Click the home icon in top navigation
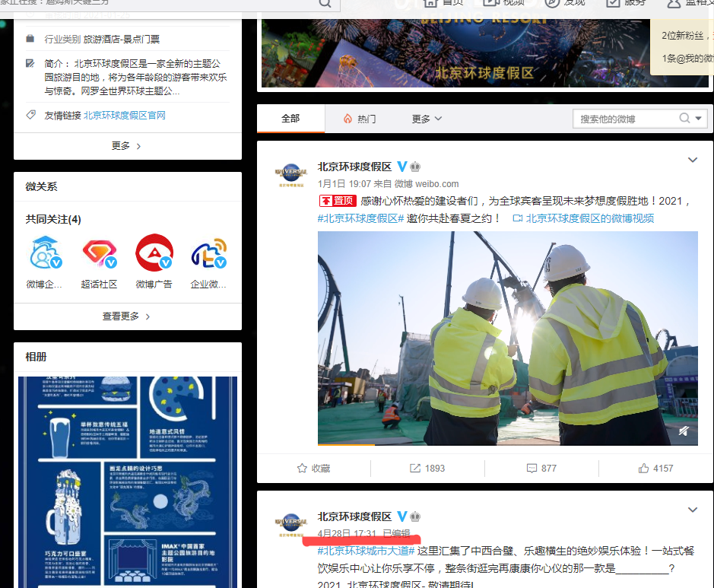Image resolution: width=714 pixels, height=588 pixels. click(430, 3)
